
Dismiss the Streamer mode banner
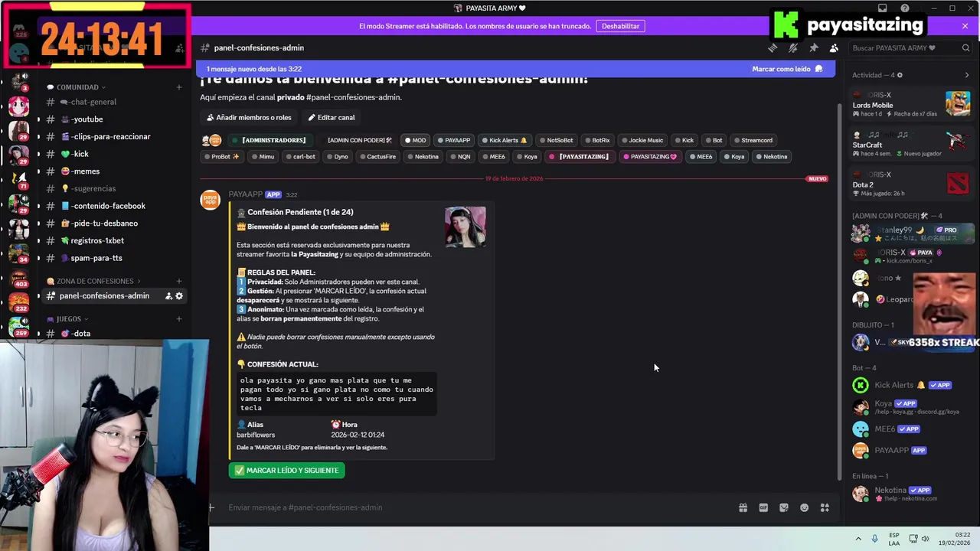click(965, 26)
